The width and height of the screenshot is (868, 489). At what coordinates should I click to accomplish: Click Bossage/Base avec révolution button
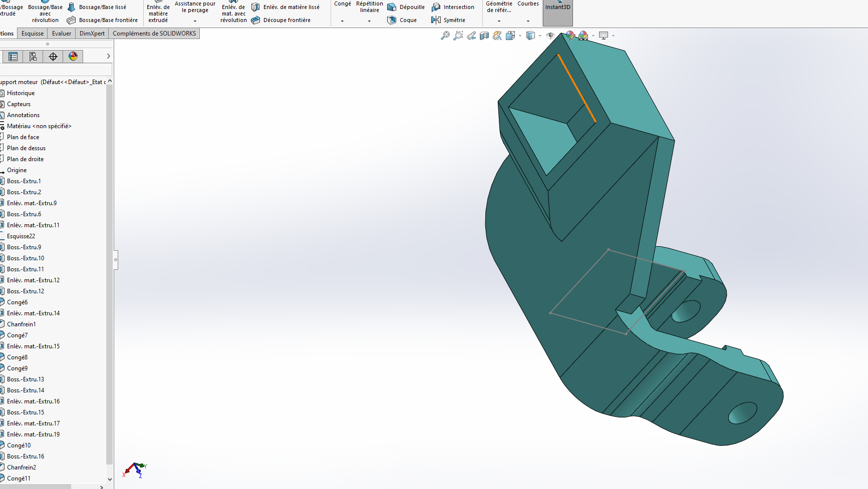coord(45,12)
